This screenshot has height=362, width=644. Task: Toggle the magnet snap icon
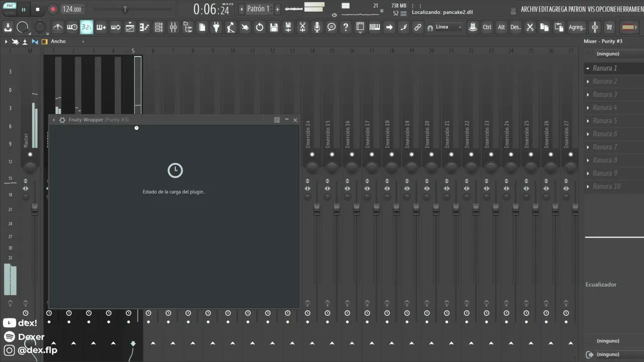(430, 28)
